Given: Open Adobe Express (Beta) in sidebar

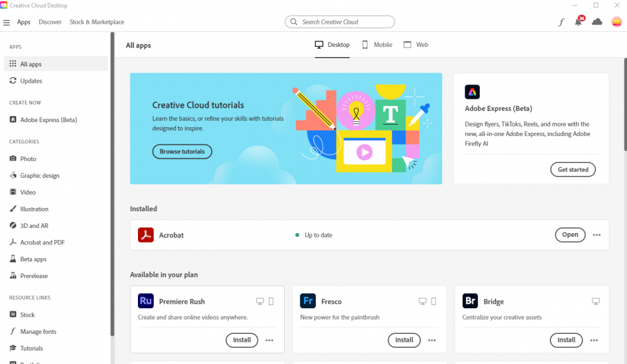Looking at the screenshot, I should coord(56,120).
